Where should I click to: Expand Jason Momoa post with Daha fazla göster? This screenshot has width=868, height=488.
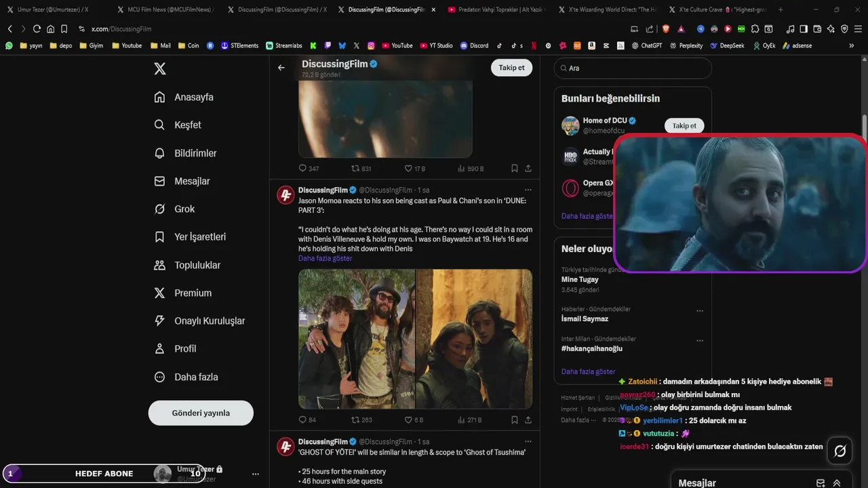(325, 258)
